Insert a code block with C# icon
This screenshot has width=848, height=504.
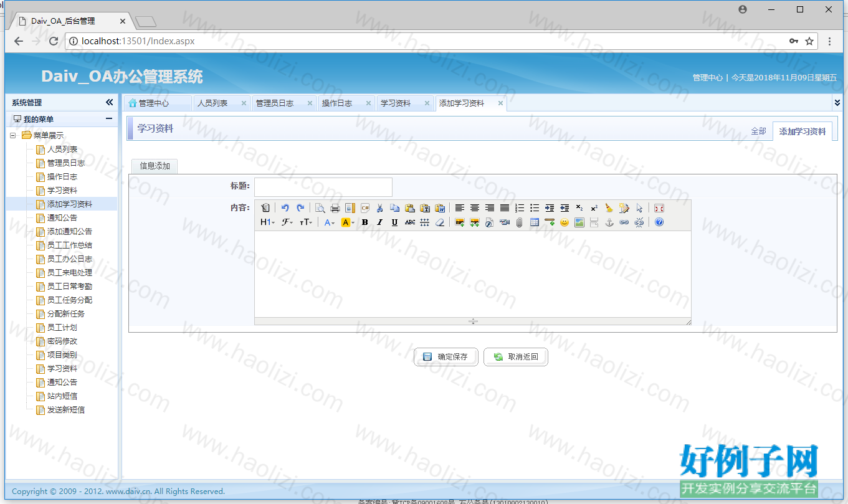coord(365,208)
